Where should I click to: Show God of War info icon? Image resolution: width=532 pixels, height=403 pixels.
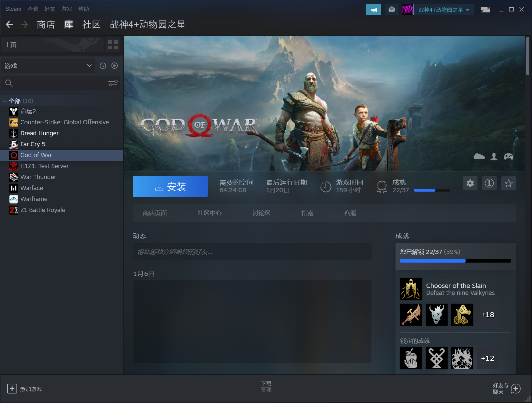[x=489, y=183]
